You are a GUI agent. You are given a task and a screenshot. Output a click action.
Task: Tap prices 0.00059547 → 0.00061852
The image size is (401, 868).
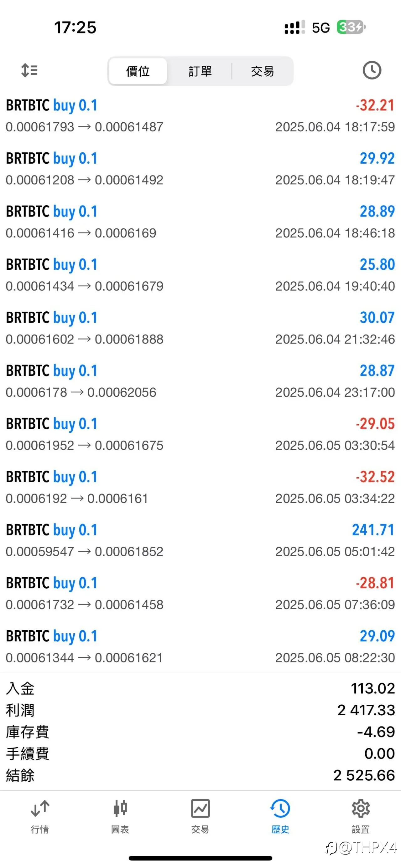pos(85,552)
